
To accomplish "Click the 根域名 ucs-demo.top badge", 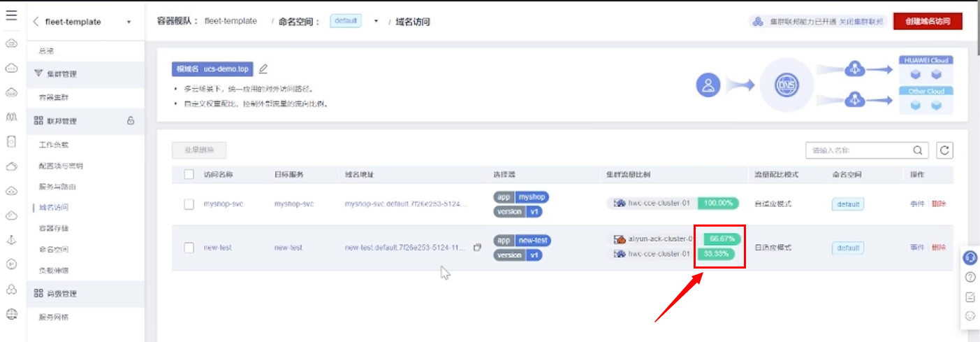I will point(212,69).
